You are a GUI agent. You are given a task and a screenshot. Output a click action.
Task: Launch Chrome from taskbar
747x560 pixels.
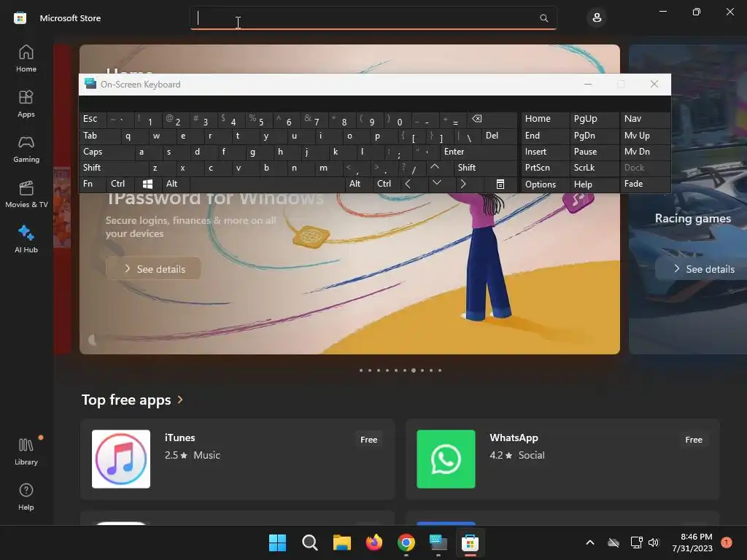(x=406, y=542)
